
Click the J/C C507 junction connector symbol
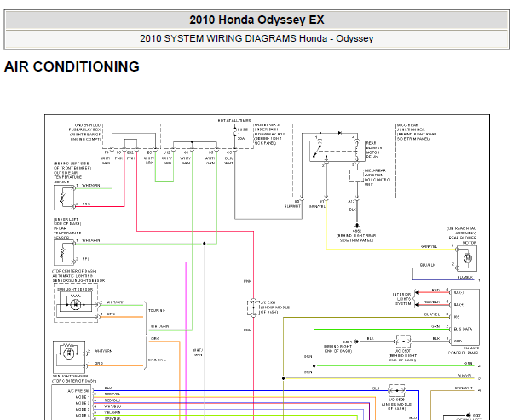coord(403,342)
